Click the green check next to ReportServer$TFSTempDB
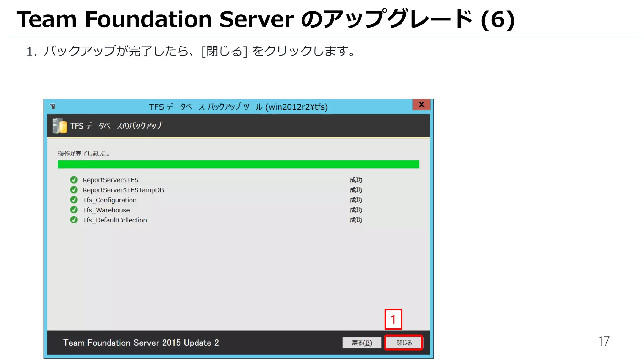Viewport: 644px width, 362px height. click(x=74, y=190)
